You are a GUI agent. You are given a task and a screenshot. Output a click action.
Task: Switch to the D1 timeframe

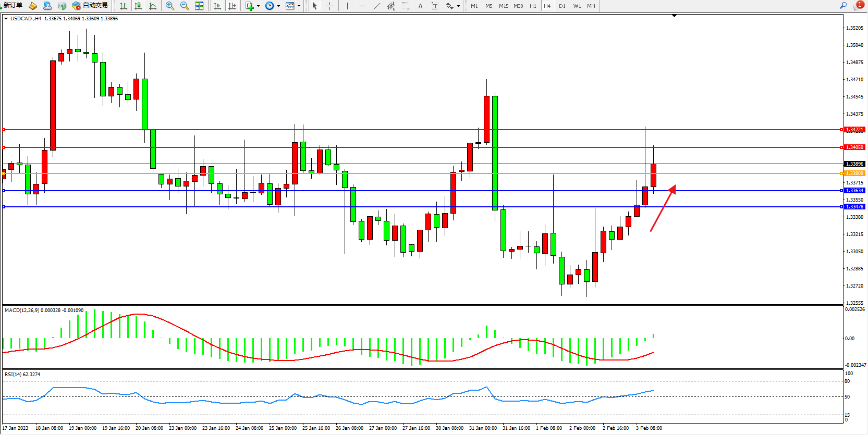coord(562,6)
